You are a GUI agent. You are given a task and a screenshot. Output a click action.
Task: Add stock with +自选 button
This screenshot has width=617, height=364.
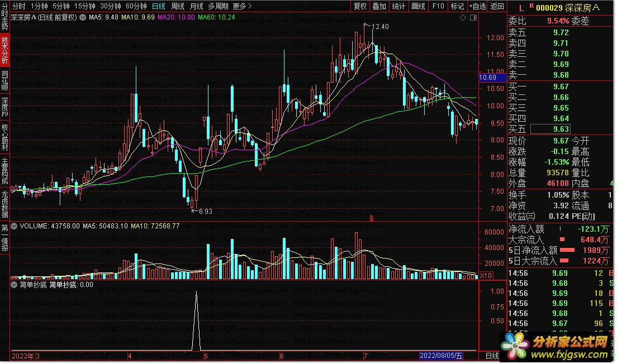pos(477,6)
